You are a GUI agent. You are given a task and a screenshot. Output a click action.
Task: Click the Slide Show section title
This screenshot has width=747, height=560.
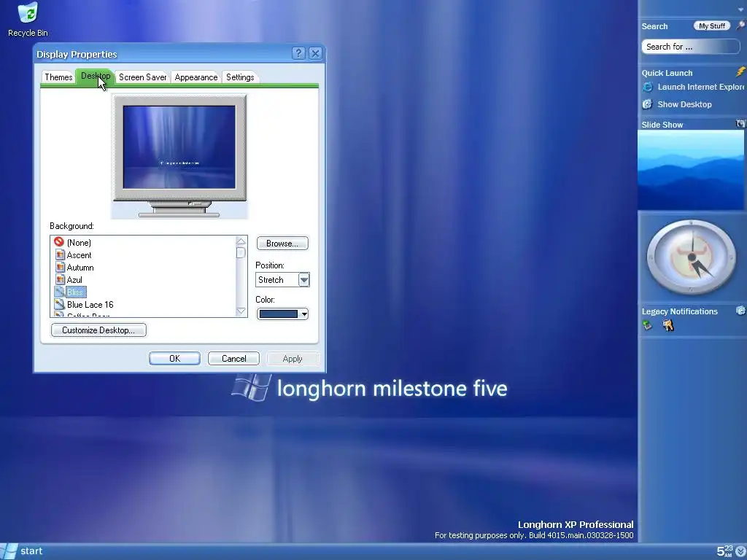(x=662, y=125)
